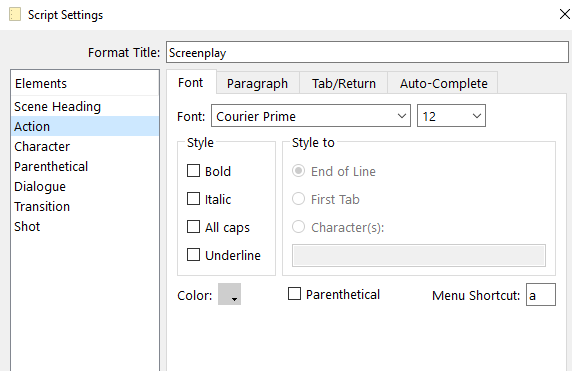Open the Courier Prime font dropdown

point(311,116)
